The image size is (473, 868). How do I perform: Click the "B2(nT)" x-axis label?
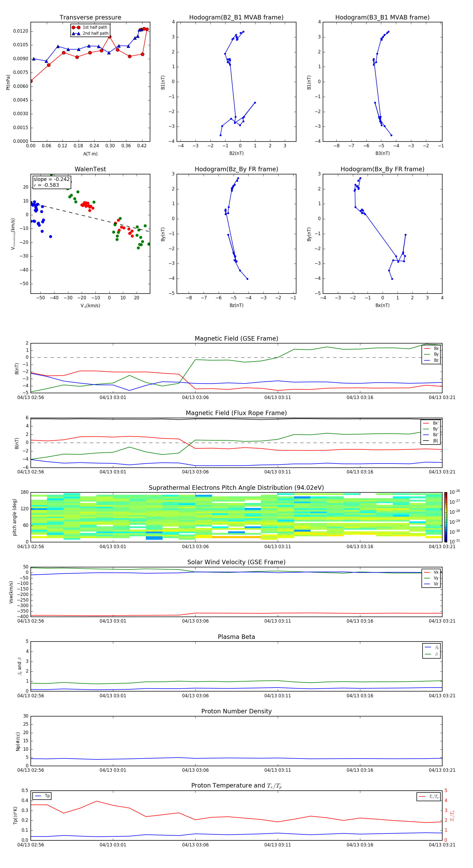click(236, 153)
